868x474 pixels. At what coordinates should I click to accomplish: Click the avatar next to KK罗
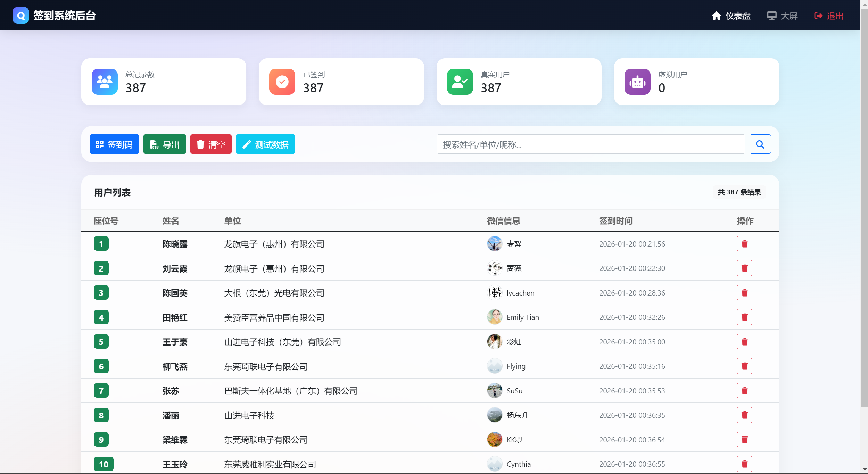point(495,440)
